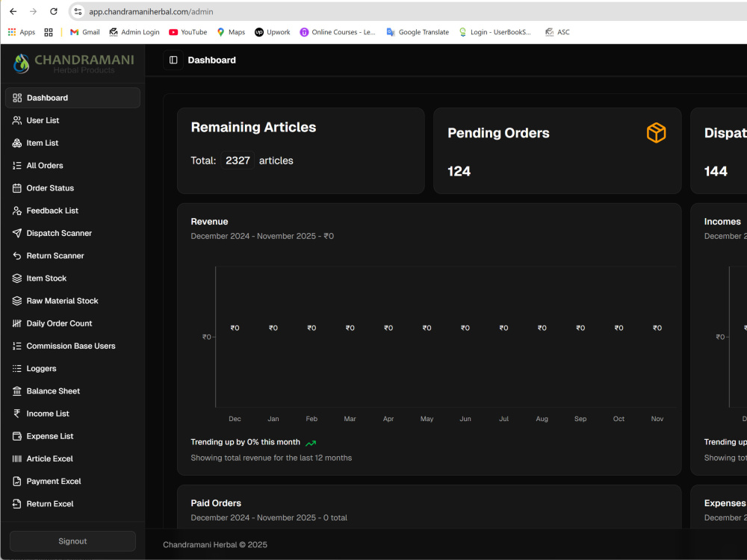Click the Loggers list icon

17,369
